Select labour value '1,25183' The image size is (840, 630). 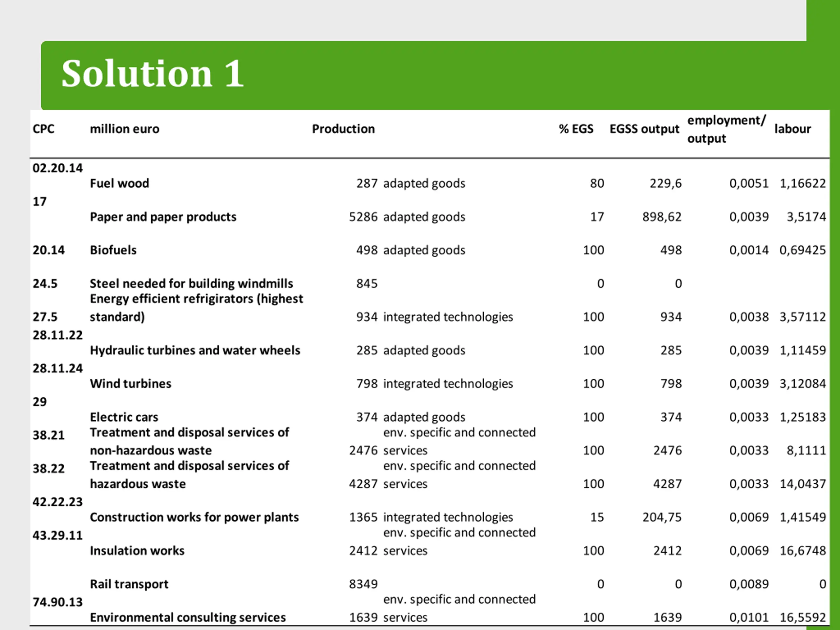[802, 417]
